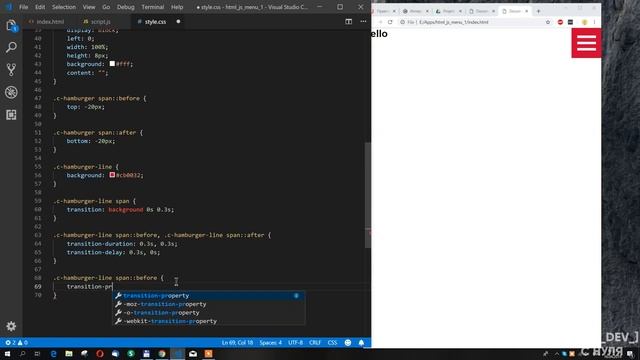640x360 pixels.
Task: Click Spaces: 4 indentation setting
Action: tap(271, 342)
